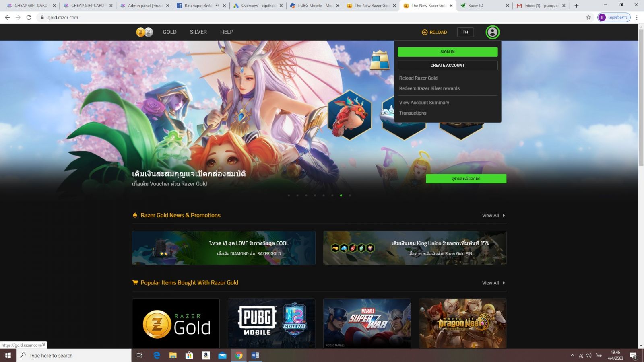
Task: Launch Microsoft Edge from the taskbar
Action: coord(157,355)
